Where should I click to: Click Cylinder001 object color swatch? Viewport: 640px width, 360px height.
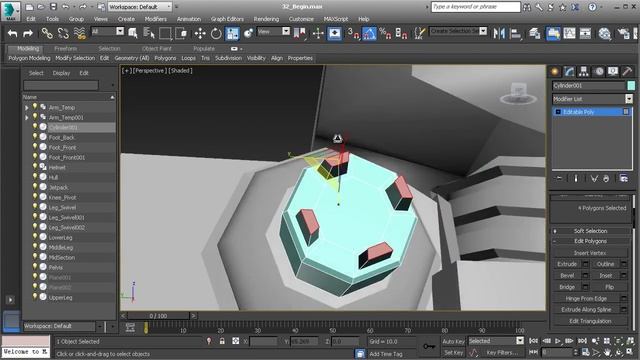tap(631, 85)
